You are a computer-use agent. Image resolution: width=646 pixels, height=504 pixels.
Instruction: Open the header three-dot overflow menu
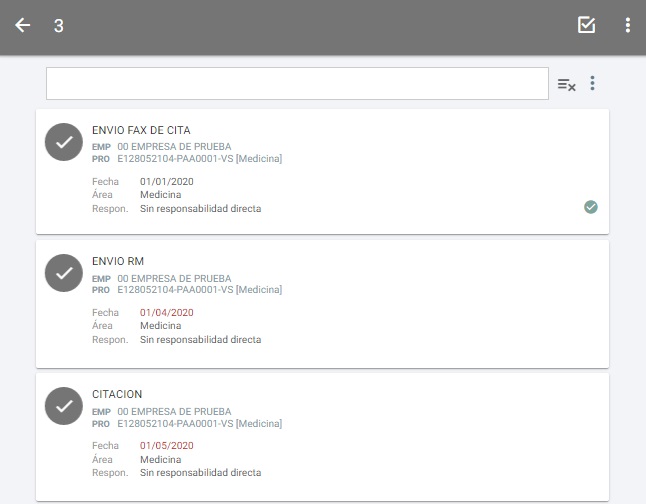(627, 26)
